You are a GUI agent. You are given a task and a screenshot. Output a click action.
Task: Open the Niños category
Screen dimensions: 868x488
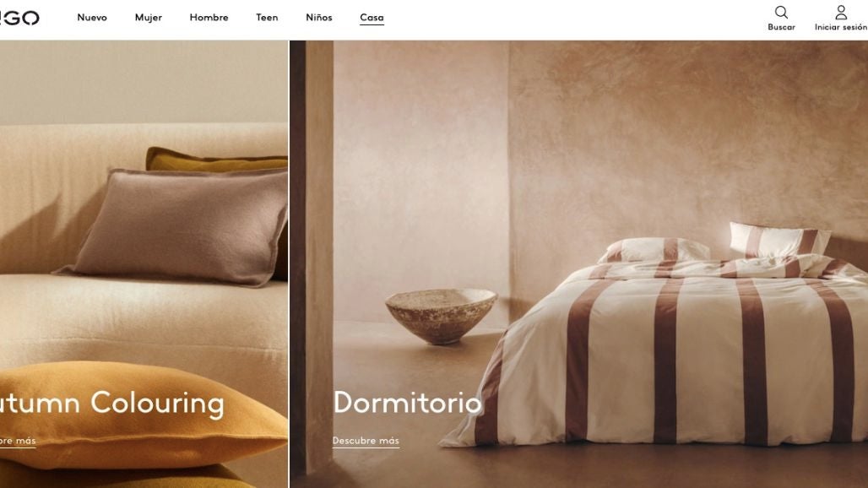pos(319,18)
